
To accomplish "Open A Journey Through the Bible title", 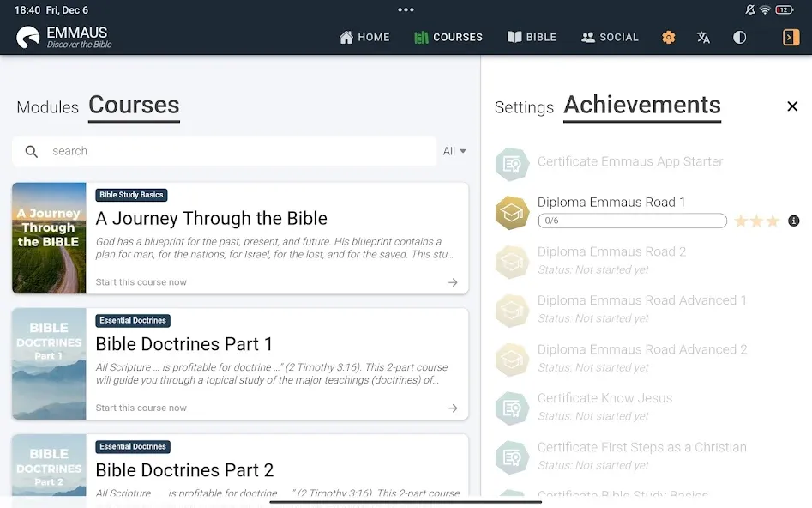I will coord(211,218).
